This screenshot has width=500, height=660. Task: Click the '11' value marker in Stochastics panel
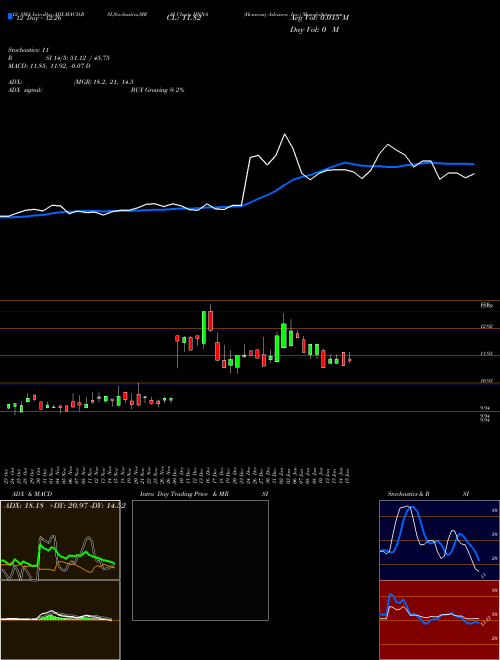point(484,575)
